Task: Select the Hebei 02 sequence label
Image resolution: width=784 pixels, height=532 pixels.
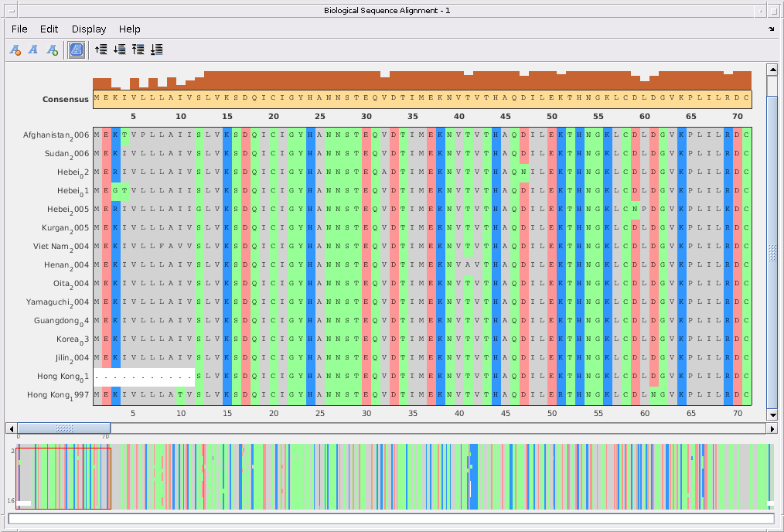Action: coord(73,172)
